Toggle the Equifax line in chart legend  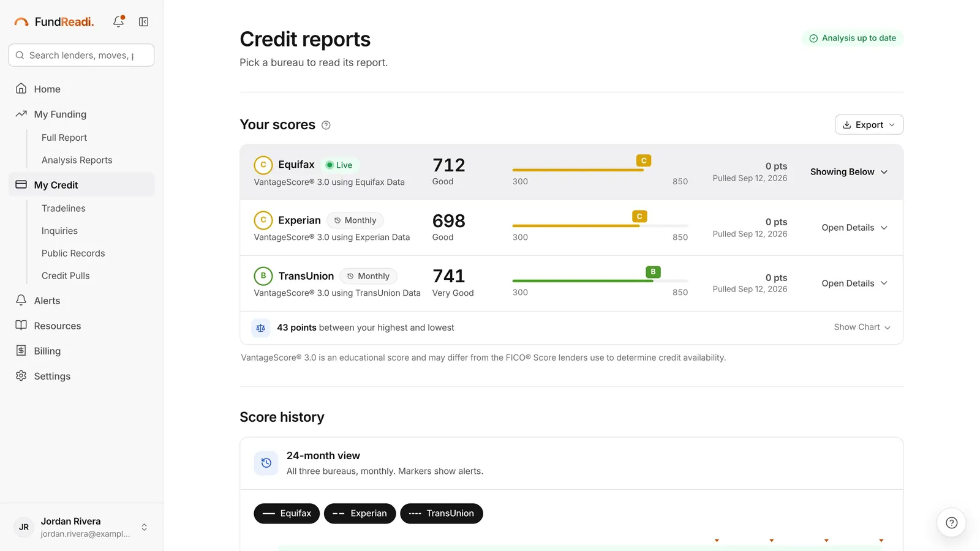pyautogui.click(x=287, y=513)
